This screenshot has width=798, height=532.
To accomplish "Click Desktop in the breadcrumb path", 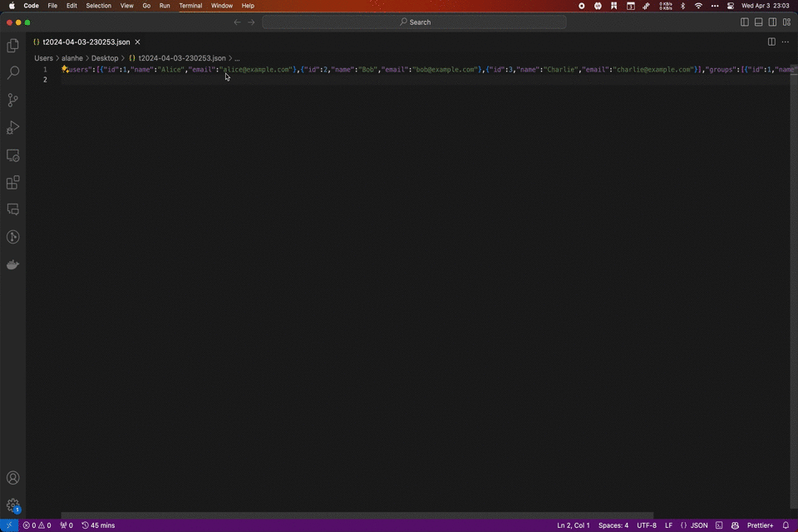I will coord(104,58).
